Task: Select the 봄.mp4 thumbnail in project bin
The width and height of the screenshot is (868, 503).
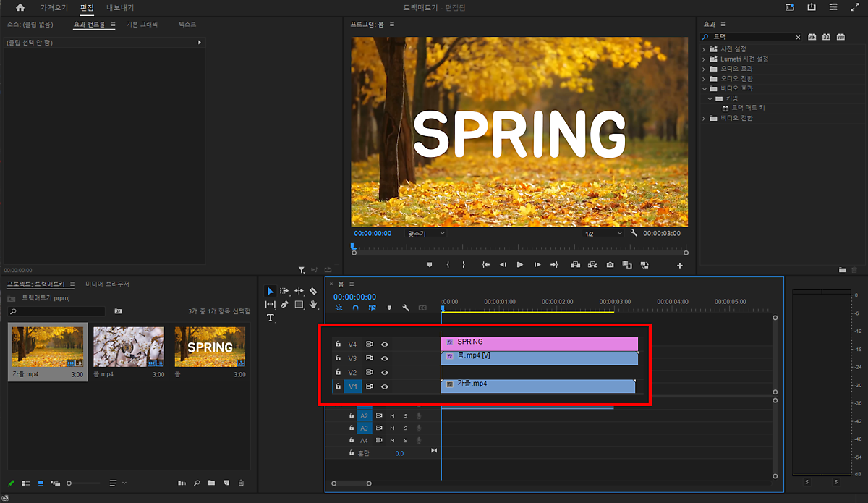Action: point(129,347)
